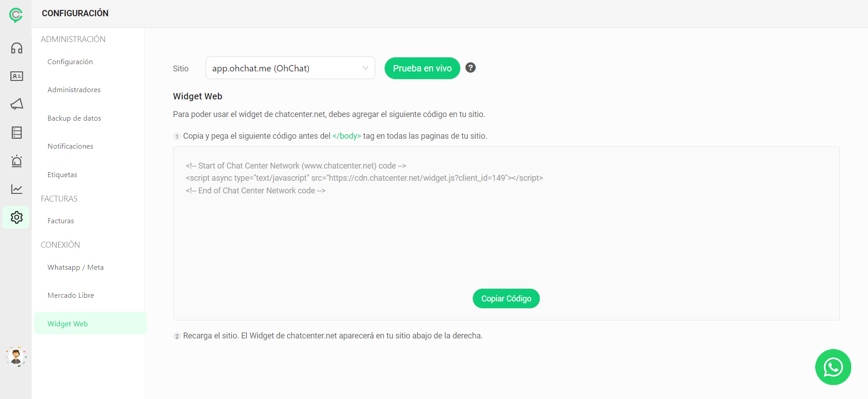Open the headset support conversations icon
This screenshot has width=868, height=399.
click(x=17, y=48)
